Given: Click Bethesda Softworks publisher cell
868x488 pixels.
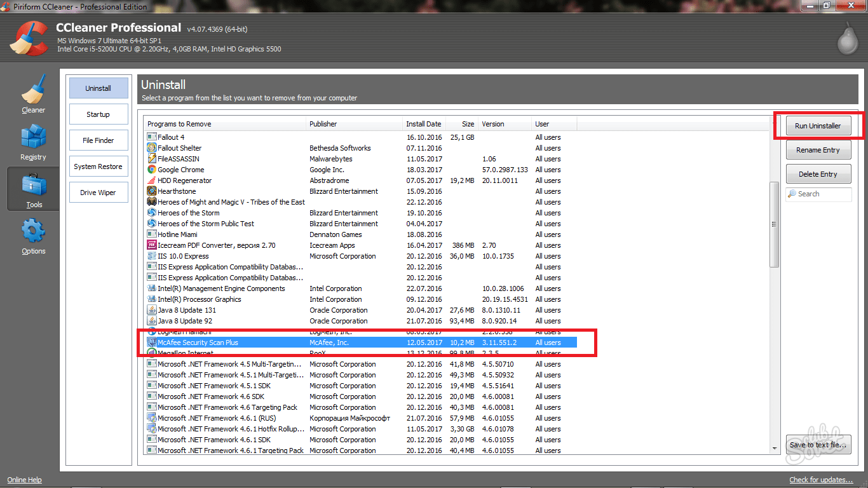Looking at the screenshot, I should [x=340, y=148].
